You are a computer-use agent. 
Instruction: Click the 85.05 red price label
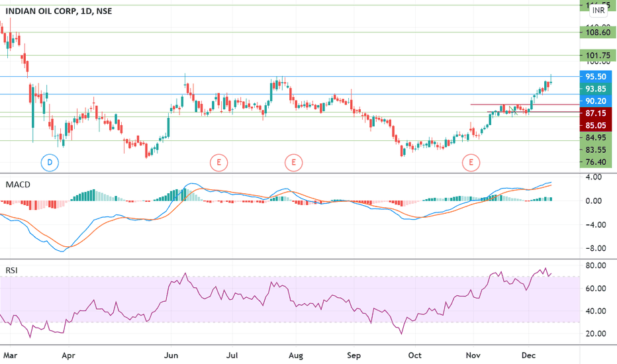596,126
